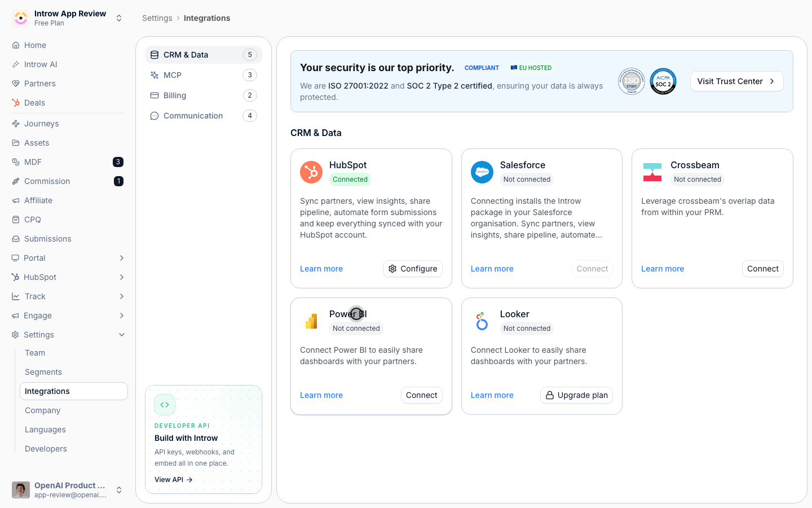
Task: Open the Languages settings page
Action: [74, 430]
